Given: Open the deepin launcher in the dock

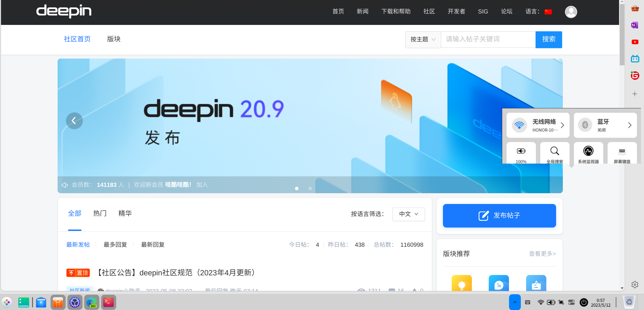Looking at the screenshot, I should click(7, 302).
